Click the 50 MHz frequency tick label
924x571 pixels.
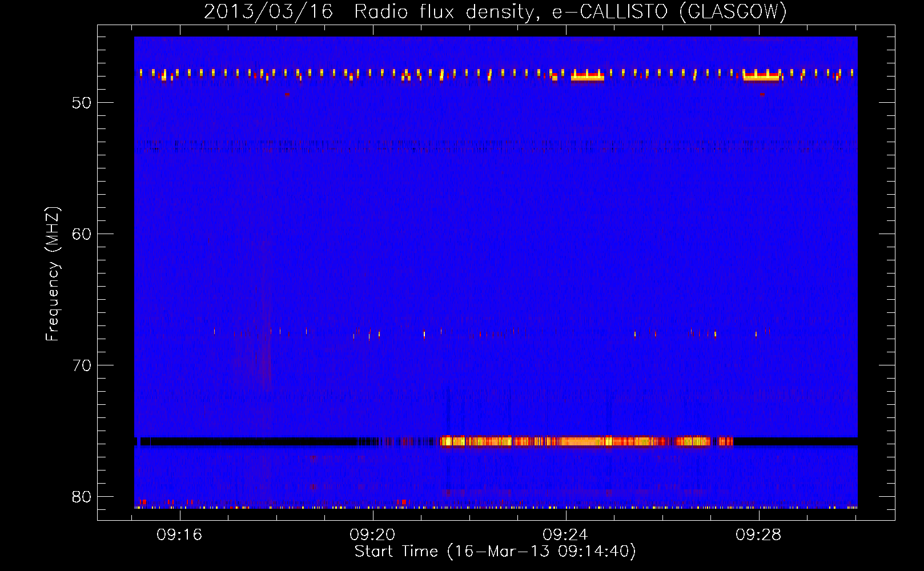tap(82, 103)
